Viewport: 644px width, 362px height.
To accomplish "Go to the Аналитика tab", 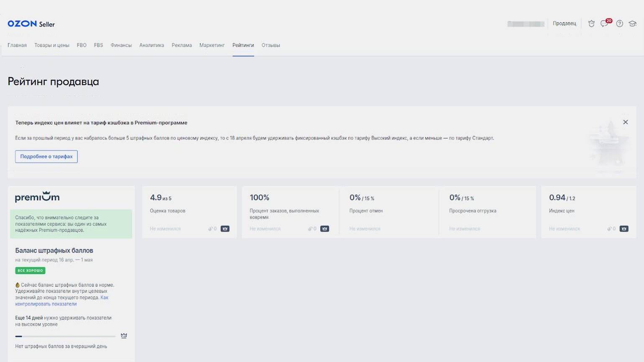I will 151,45.
